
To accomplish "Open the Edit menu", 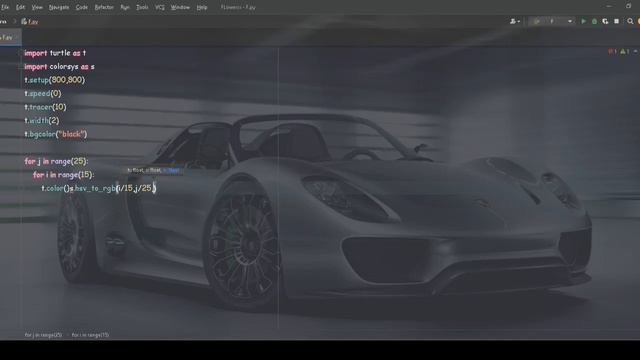I will pyautogui.click(x=20, y=7).
